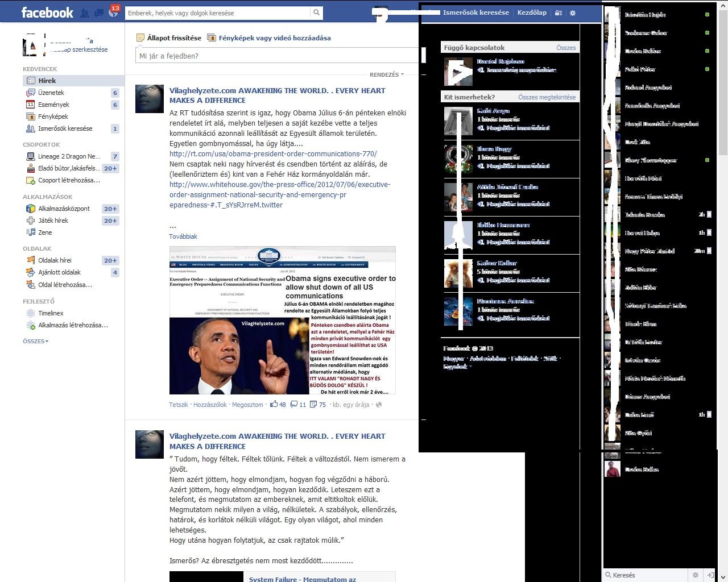Click Összes megtekintése link
The width and height of the screenshot is (728, 582).
[547, 97]
